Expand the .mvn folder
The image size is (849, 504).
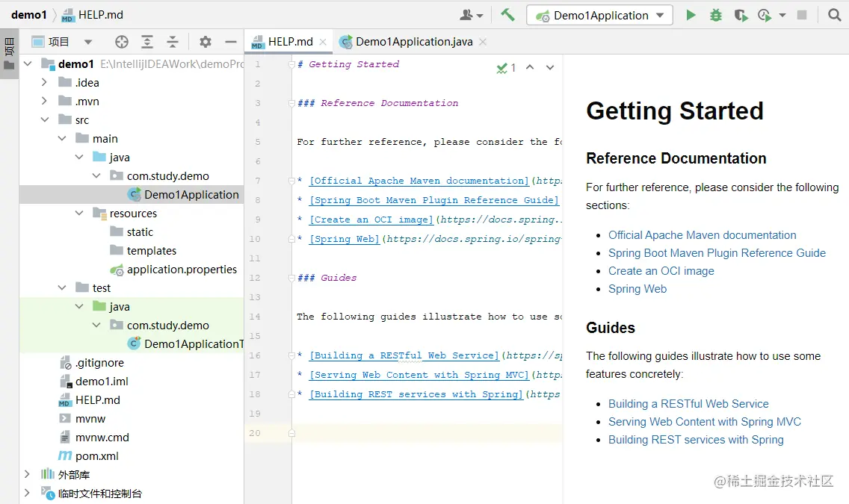pyautogui.click(x=44, y=101)
